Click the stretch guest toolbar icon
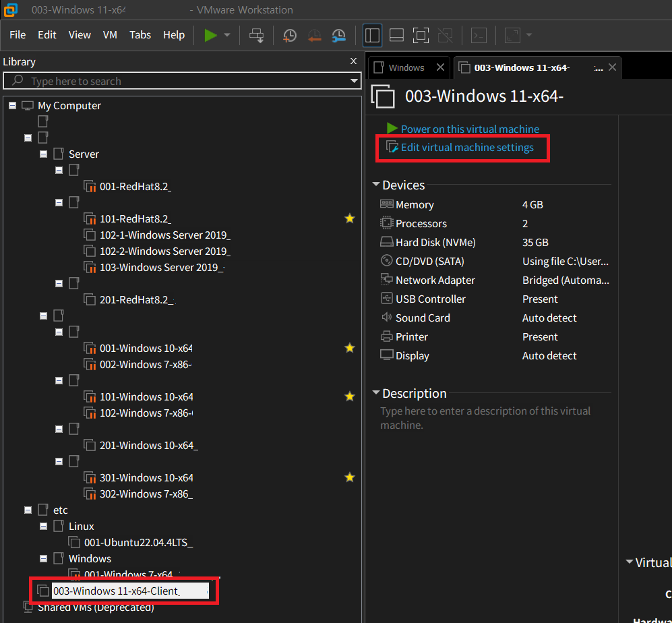 point(512,35)
